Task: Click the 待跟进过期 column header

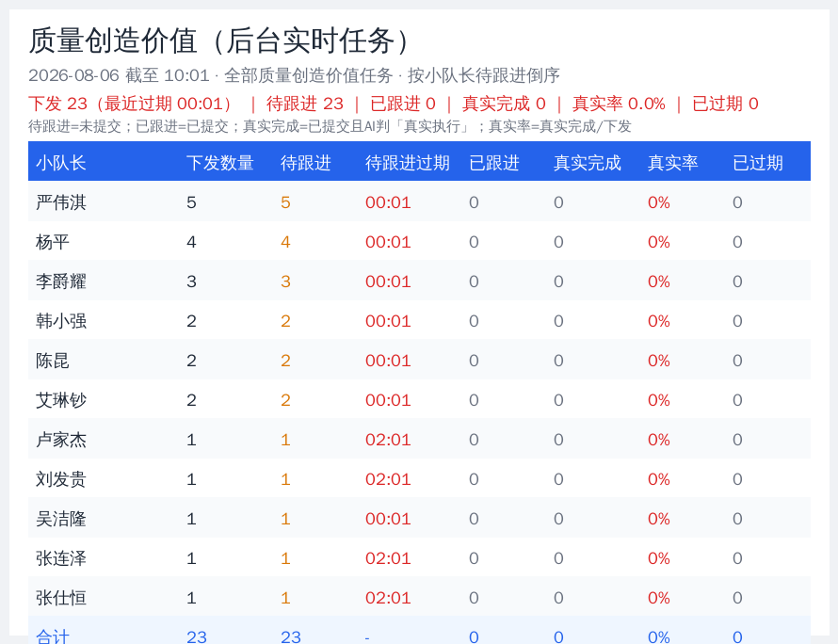Action: (408, 163)
